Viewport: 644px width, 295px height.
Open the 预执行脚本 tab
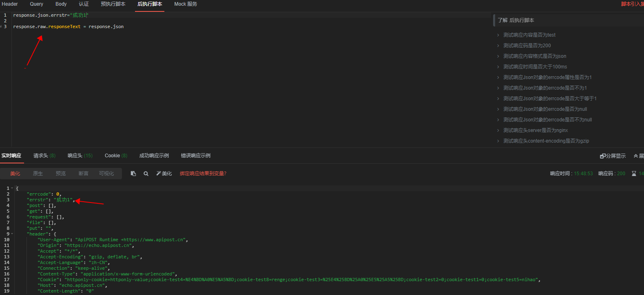pos(113,4)
